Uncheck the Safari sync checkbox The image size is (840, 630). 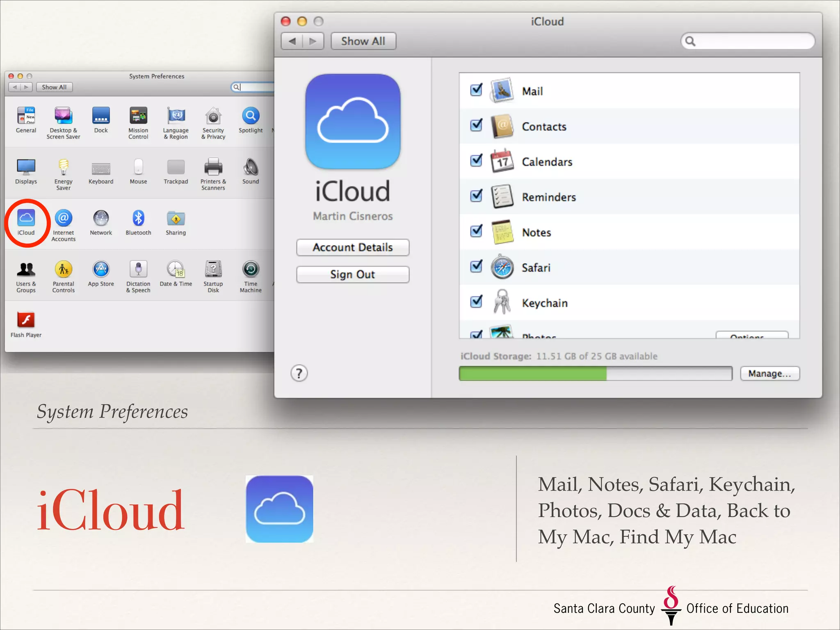476,266
